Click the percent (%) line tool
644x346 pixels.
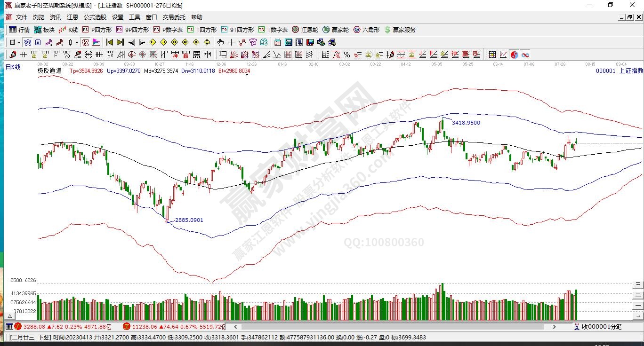347,55
